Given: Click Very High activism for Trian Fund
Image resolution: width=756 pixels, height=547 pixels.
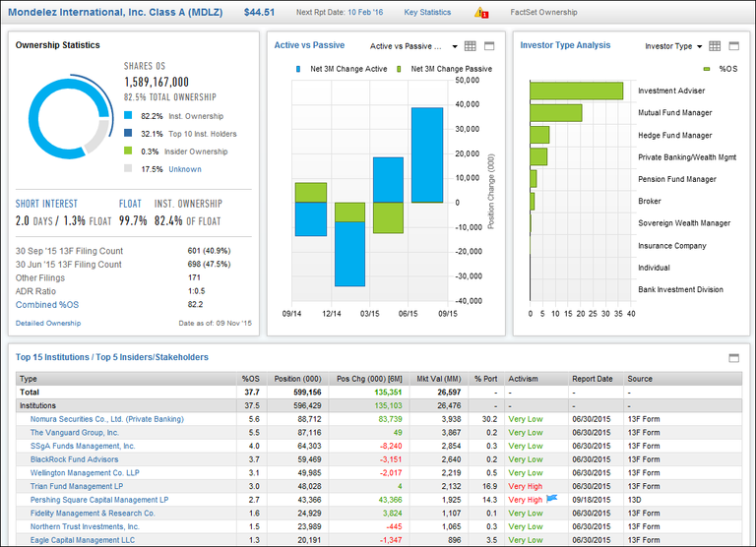Looking at the screenshot, I should click(525, 486).
